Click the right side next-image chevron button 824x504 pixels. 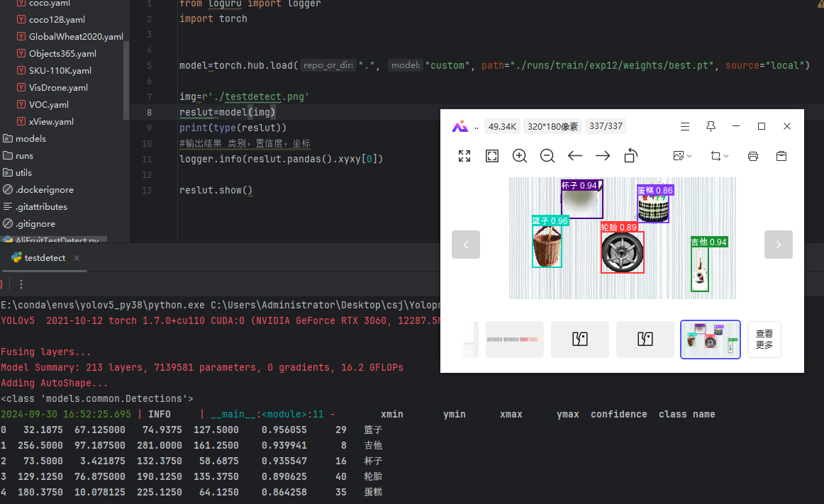[x=778, y=245]
